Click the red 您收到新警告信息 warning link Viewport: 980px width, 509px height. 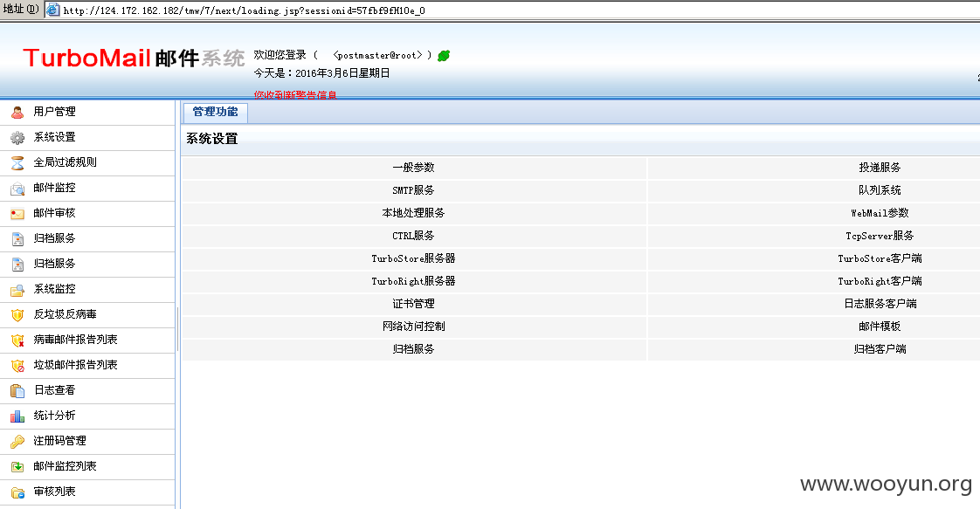pos(295,95)
